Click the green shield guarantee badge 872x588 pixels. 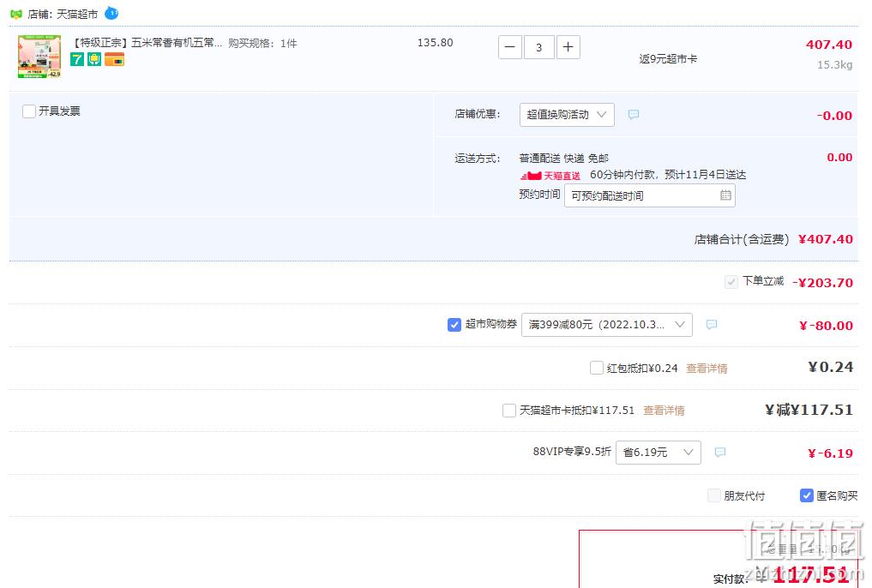[94, 59]
